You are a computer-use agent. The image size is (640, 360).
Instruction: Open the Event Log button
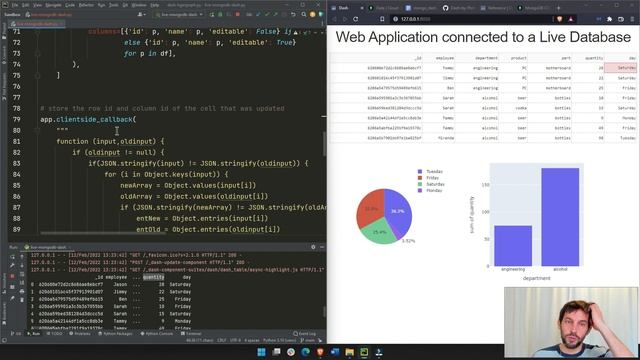pyautogui.click(x=304, y=334)
